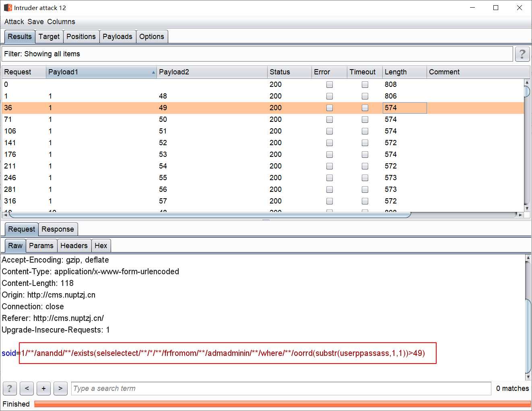Click the 0 matches label
532x411 pixels.
[x=512, y=388]
